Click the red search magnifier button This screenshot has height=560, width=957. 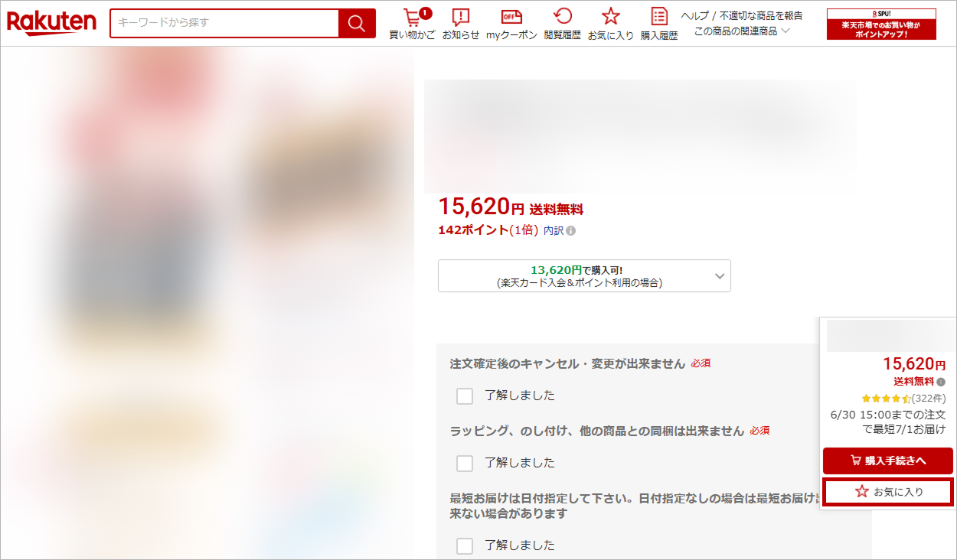pos(357,23)
